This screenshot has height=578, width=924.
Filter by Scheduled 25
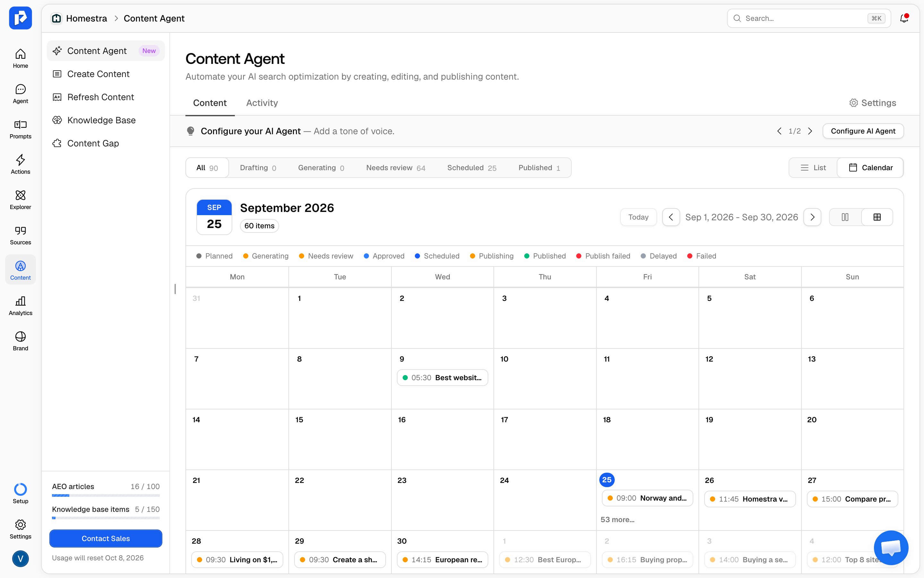click(472, 167)
